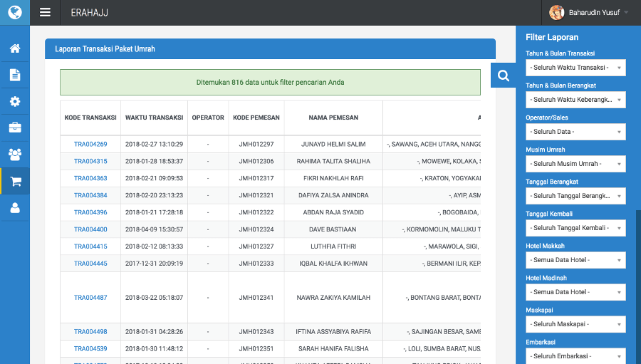
Task: Toggle the hamburger menu icon
Action: click(x=46, y=12)
